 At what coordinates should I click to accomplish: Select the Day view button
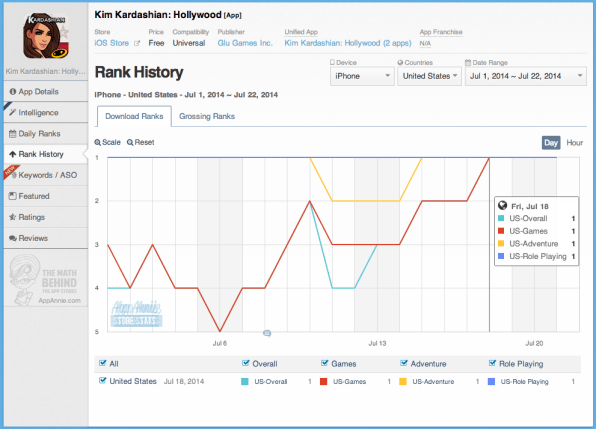551,143
